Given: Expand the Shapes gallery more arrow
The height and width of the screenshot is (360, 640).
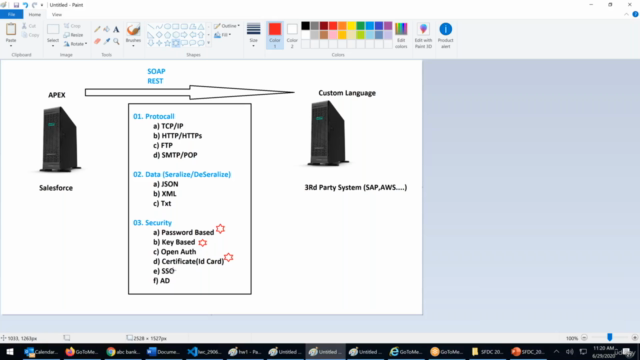Looking at the screenshot, I should pos(209,43).
